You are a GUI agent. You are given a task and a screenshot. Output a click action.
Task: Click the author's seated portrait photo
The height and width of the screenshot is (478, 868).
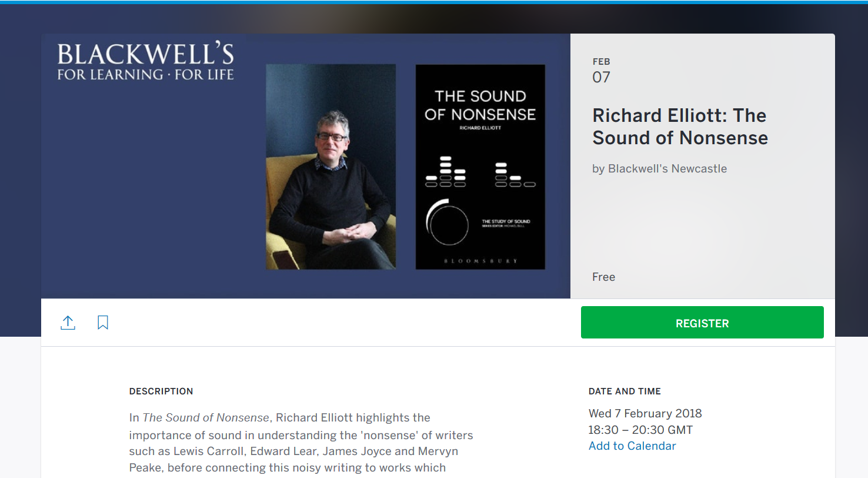click(x=330, y=167)
